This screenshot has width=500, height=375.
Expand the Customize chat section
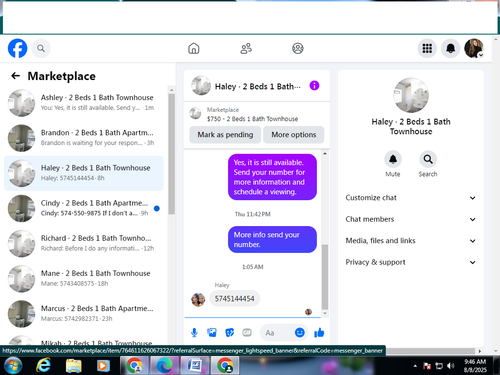(x=410, y=198)
